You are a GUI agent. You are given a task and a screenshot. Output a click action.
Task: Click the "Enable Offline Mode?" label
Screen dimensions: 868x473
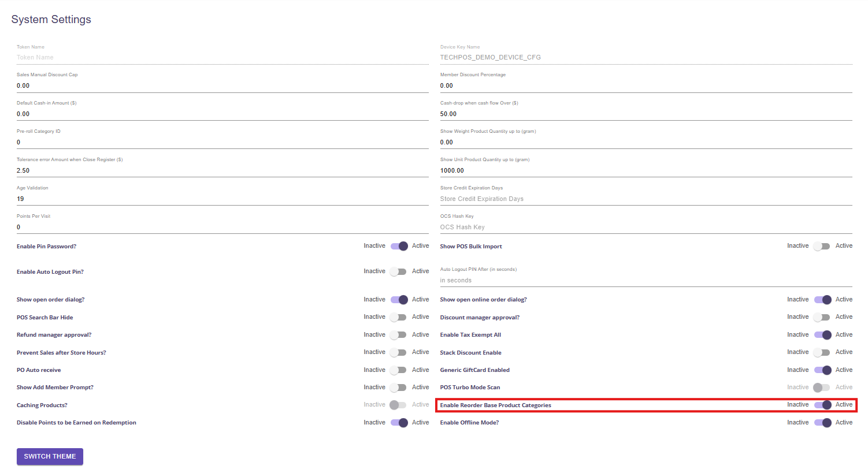click(469, 423)
